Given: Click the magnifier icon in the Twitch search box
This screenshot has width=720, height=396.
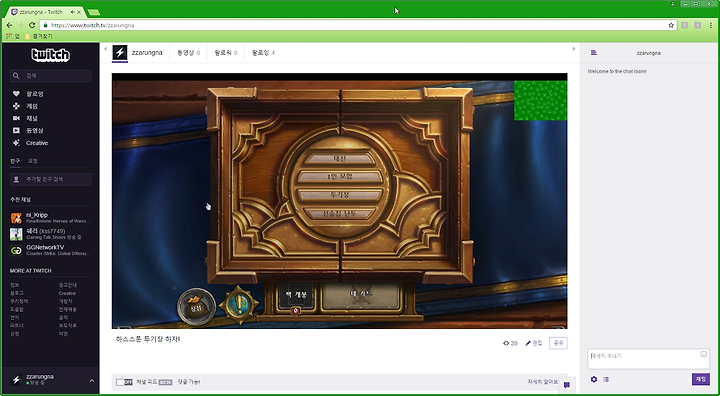Looking at the screenshot, I should 16,76.
